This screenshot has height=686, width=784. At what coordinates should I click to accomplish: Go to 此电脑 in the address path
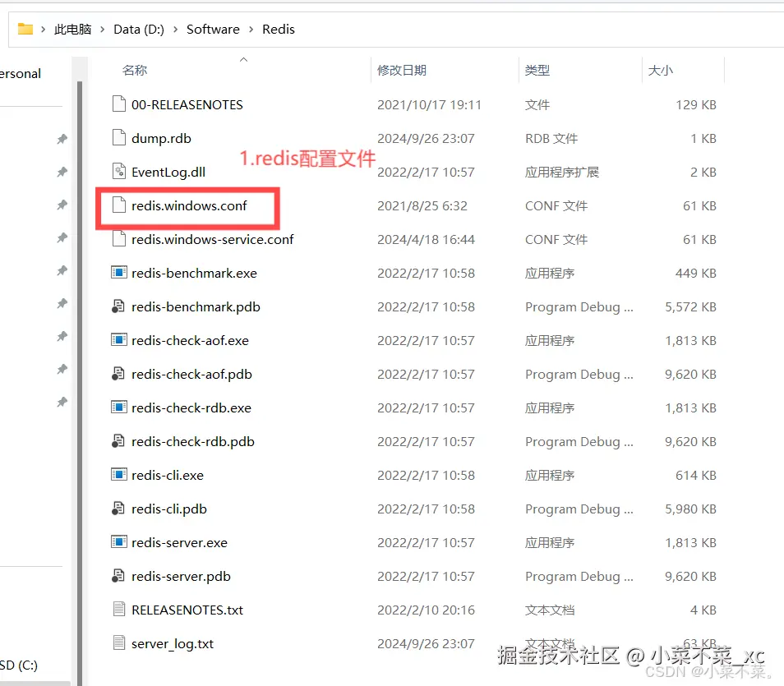(x=73, y=30)
